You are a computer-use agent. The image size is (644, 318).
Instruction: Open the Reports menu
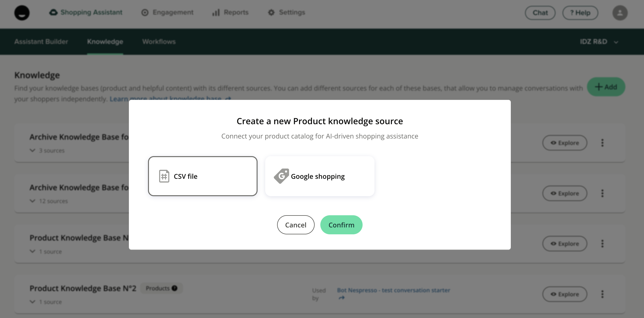coord(230,12)
